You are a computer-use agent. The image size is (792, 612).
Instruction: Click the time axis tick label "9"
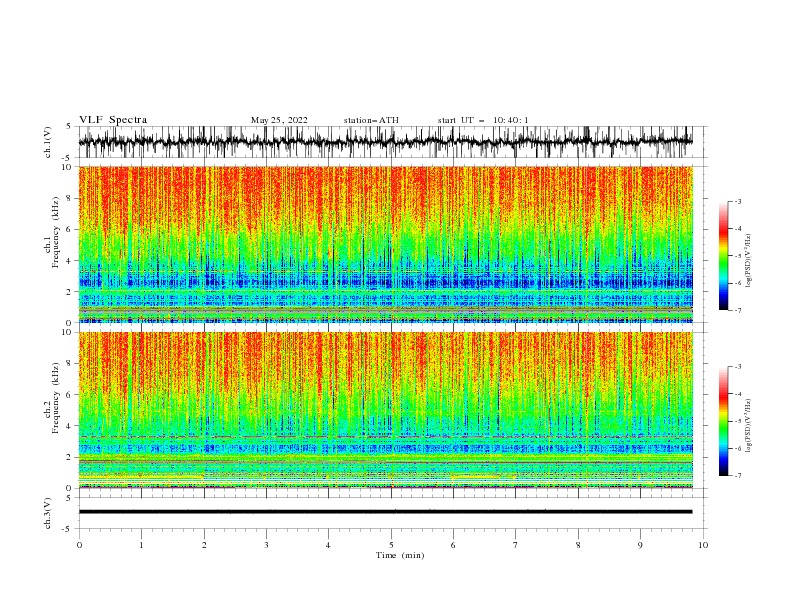[x=640, y=545]
